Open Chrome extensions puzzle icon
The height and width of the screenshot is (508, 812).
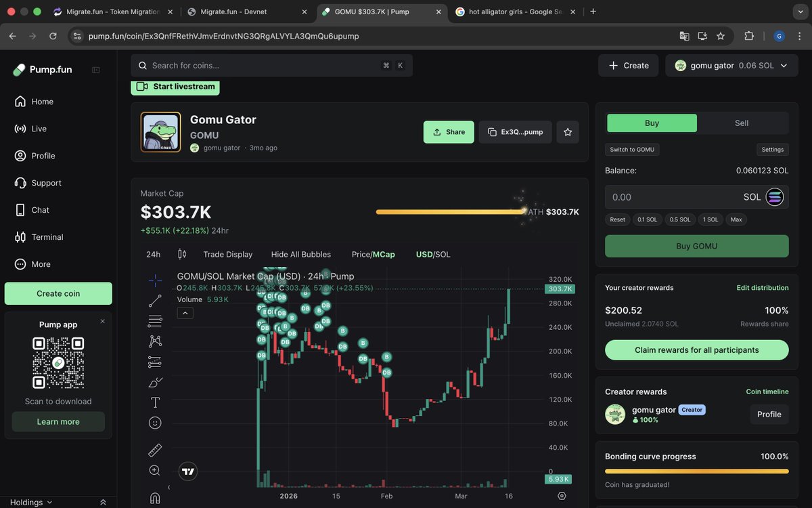(x=749, y=36)
